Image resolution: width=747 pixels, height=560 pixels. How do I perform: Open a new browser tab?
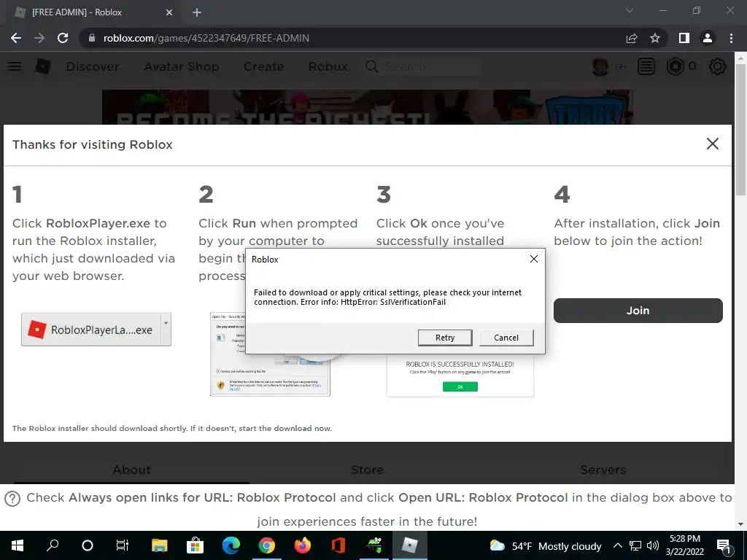[197, 12]
